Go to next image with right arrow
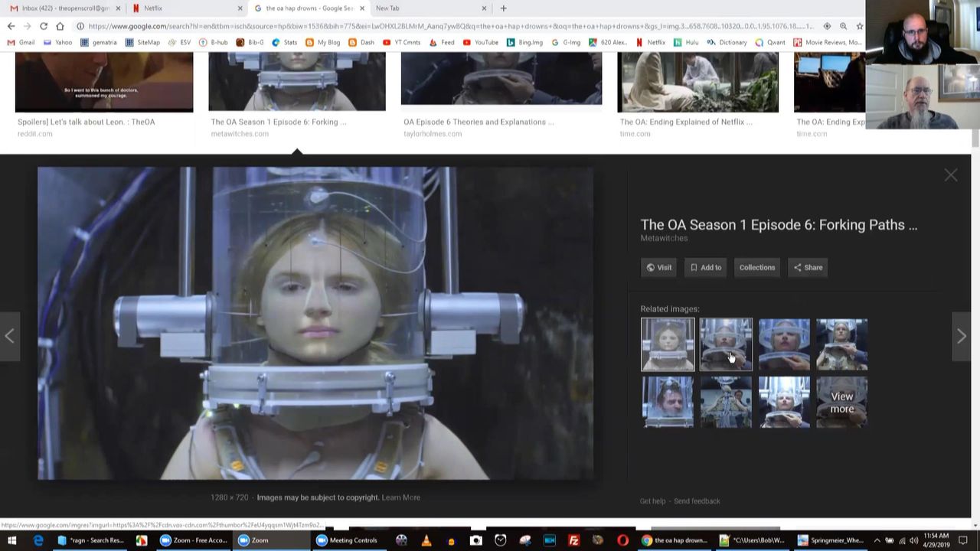The width and height of the screenshot is (980, 551). coord(962,336)
